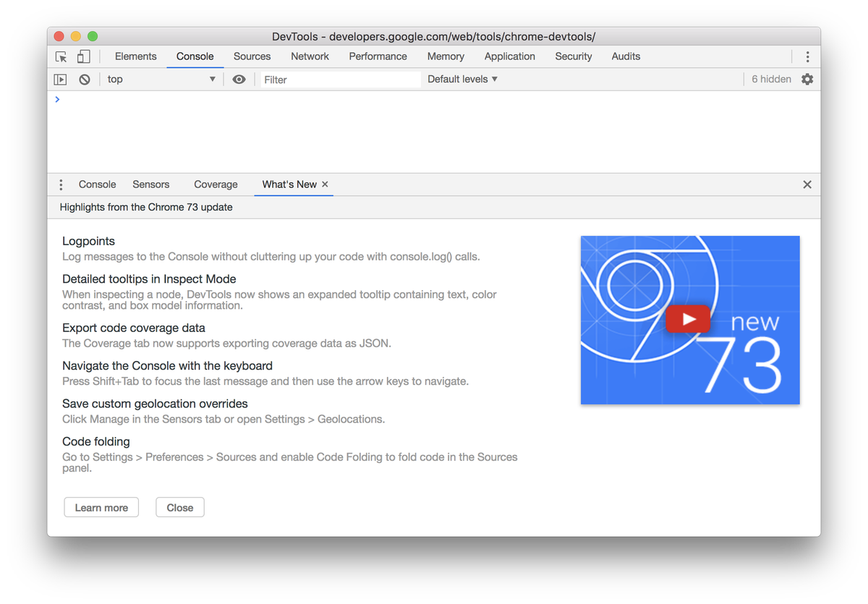Click the green macOS zoom button
Image resolution: width=868 pixels, height=604 pixels.
click(93, 36)
